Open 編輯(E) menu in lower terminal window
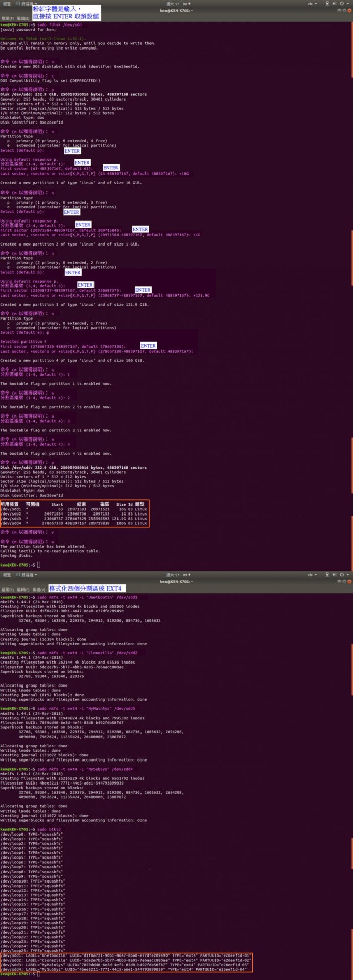353x980 pixels. pyautogui.click(x=23, y=590)
